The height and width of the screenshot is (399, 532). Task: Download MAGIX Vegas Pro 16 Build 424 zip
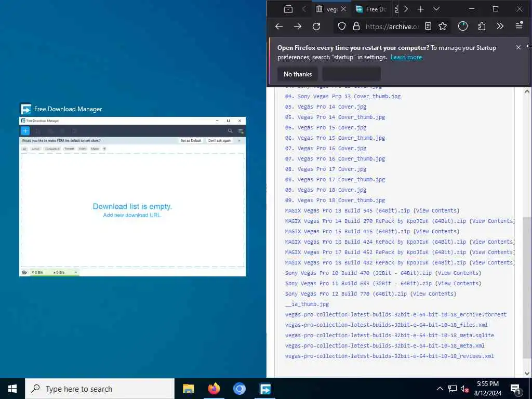pyautogui.click(x=375, y=242)
